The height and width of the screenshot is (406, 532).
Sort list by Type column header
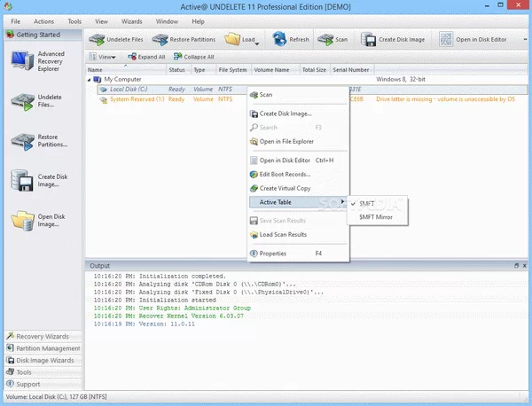pyautogui.click(x=204, y=69)
